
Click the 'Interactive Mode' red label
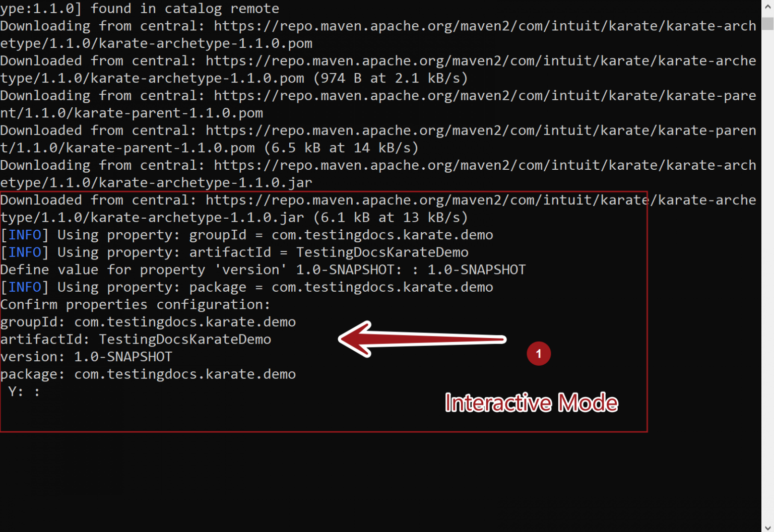531,403
